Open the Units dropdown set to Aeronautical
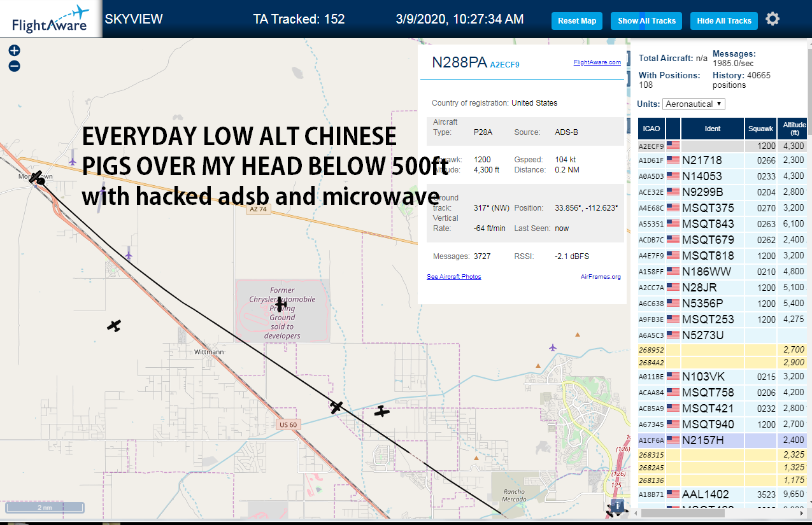 tap(694, 104)
